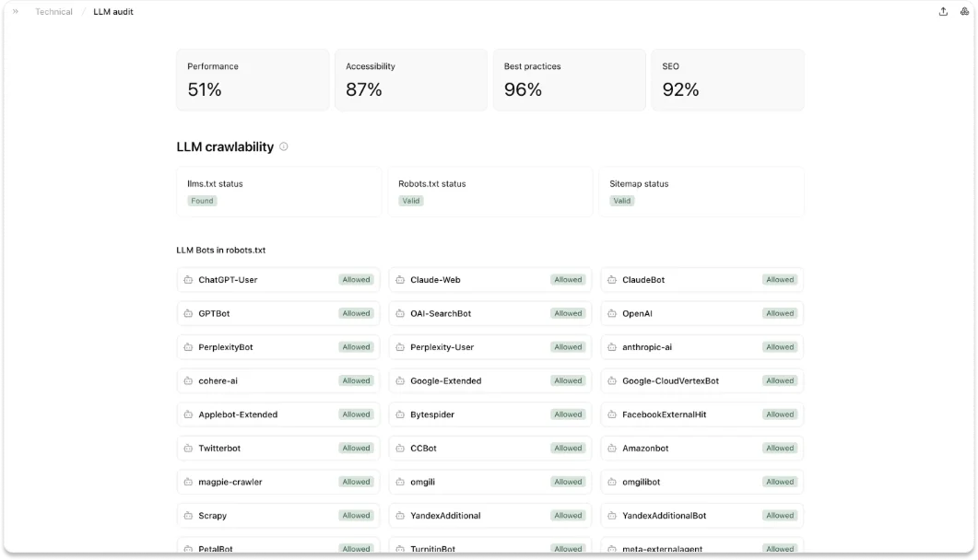Click the Allowed badge for GPTBot
This screenshot has width=978, height=560.
tap(356, 313)
